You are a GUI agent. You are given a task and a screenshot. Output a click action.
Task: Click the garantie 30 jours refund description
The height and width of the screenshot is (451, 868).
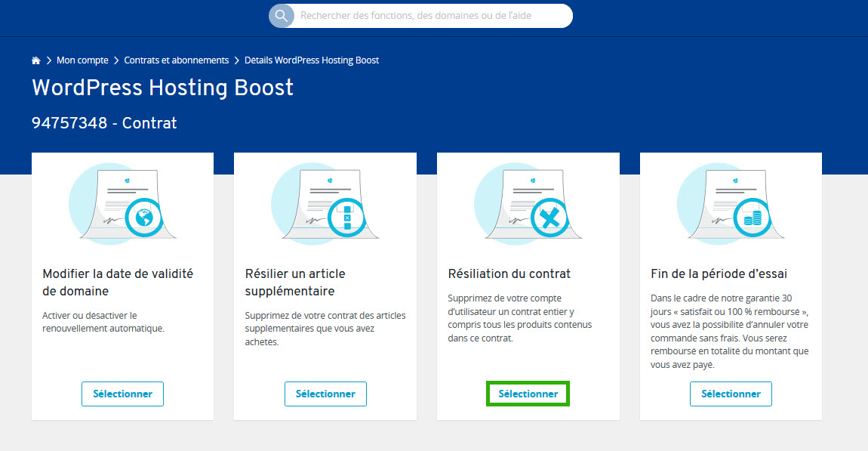point(730,332)
